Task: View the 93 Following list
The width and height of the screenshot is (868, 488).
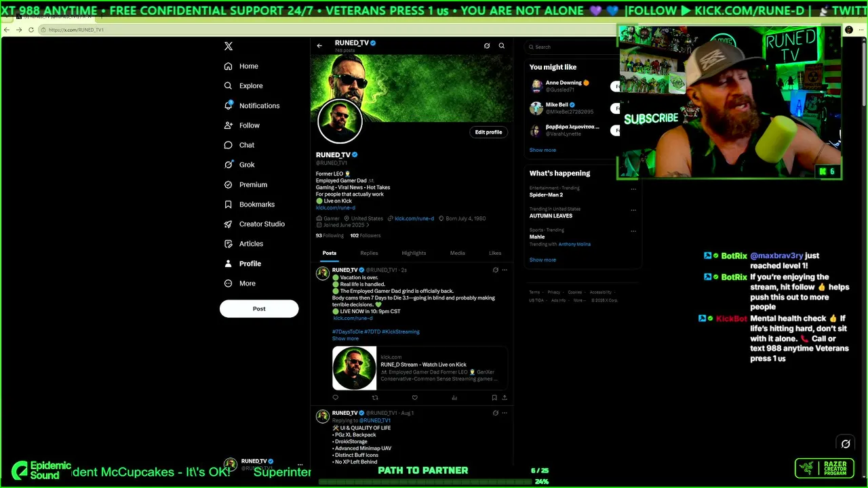Action: (x=330, y=236)
